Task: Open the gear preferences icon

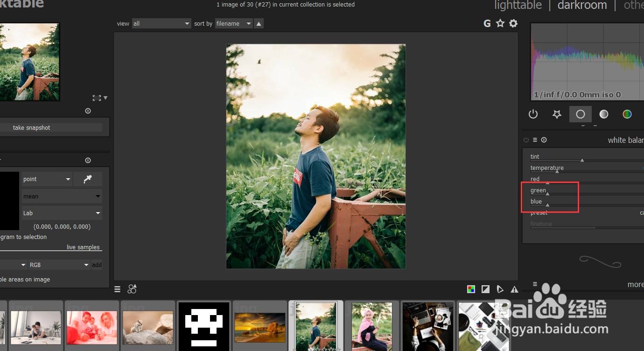Action: [513, 23]
